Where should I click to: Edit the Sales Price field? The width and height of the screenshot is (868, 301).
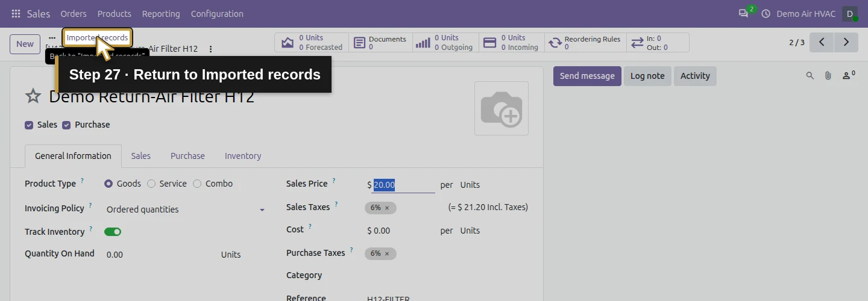(x=404, y=185)
